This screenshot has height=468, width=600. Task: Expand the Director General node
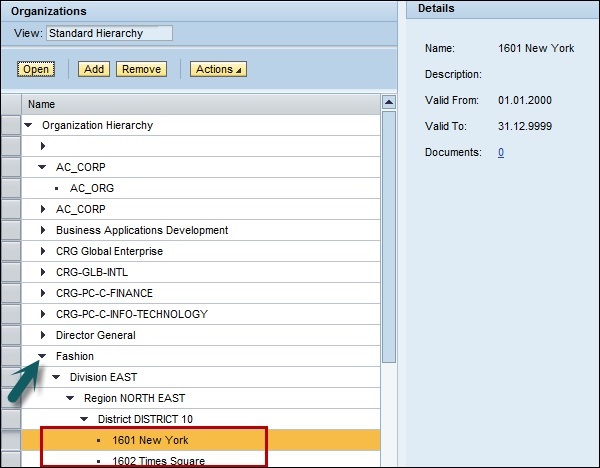coord(42,335)
